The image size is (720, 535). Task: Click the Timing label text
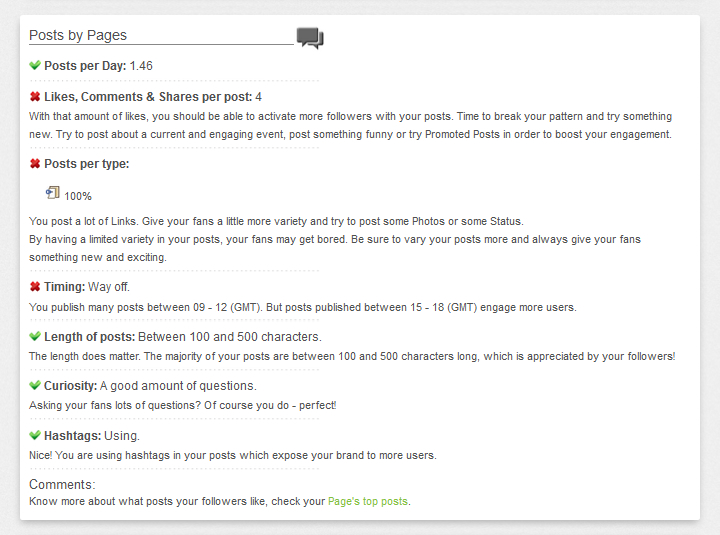(65, 287)
